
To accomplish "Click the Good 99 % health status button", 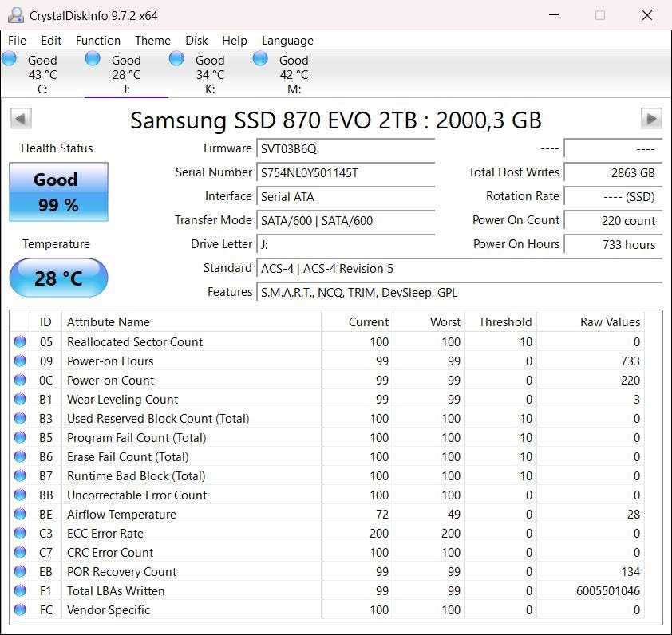I will 58,192.
